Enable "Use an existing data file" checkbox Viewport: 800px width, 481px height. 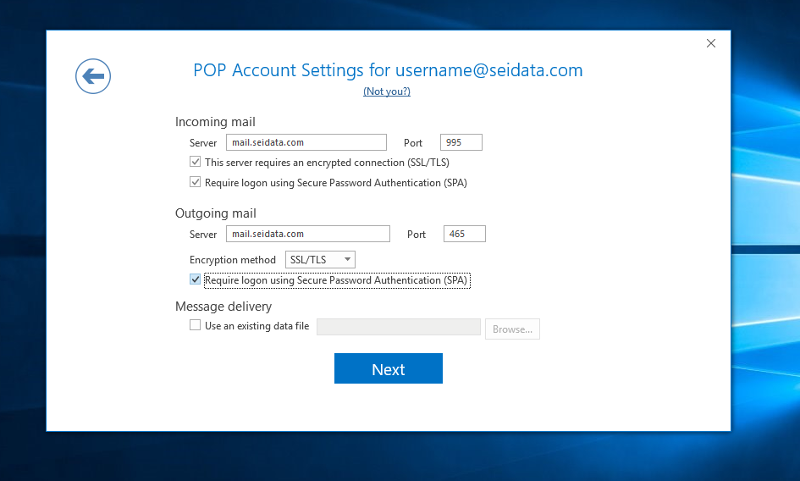[x=195, y=326]
